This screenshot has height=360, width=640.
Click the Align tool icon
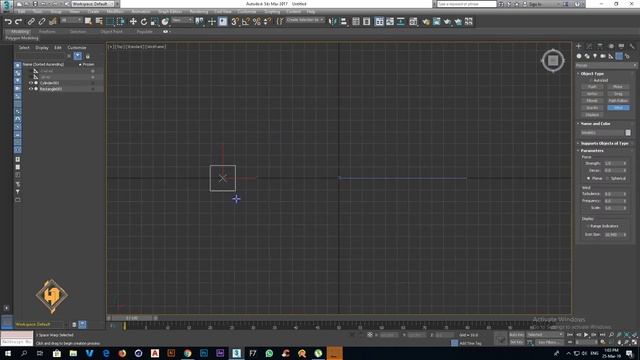(344, 22)
